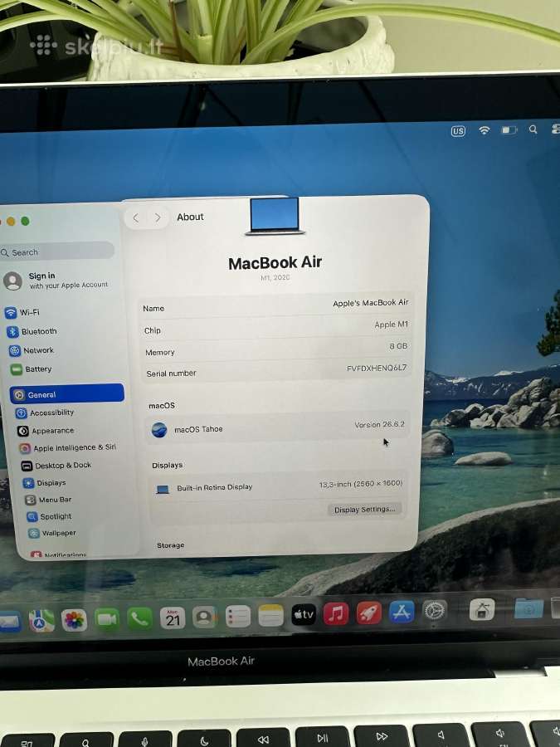Viewport: 560px width, 747px height.
Task: Launch Reminders from the Dock
Action: (x=237, y=617)
